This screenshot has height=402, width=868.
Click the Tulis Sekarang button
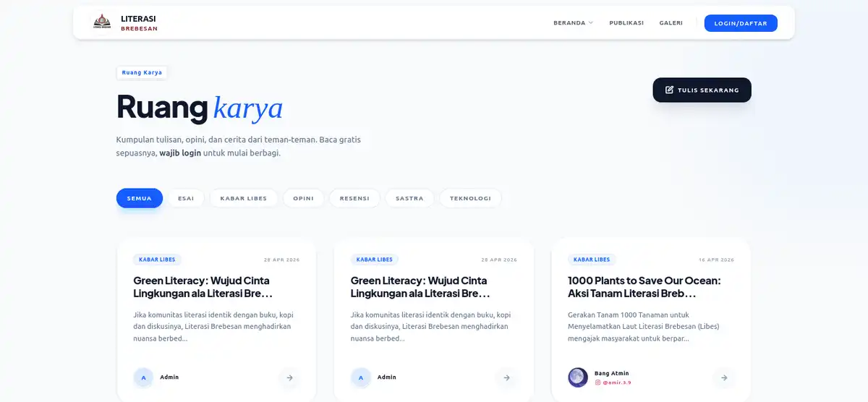click(x=702, y=90)
